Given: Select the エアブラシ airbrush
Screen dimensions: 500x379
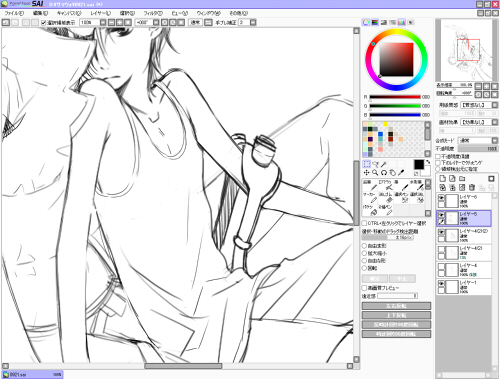Looking at the screenshot, I should click(x=385, y=186).
